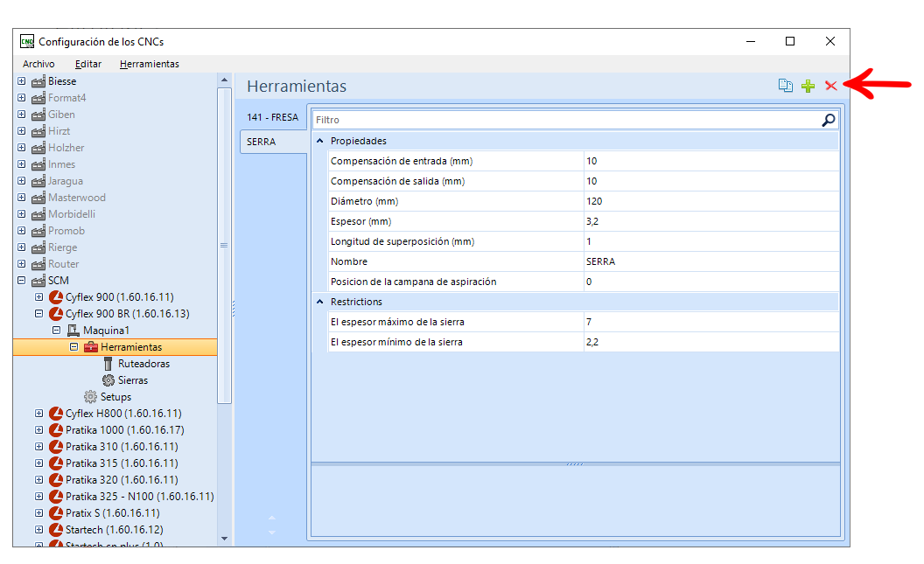Click the tree scrollbar down arrow
Viewport: 924px width, 564px height.
point(225,538)
